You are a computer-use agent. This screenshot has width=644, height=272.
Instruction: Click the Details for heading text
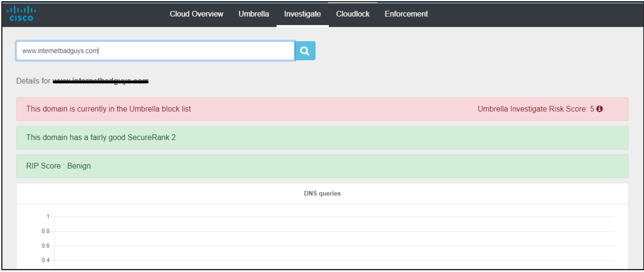(33, 81)
